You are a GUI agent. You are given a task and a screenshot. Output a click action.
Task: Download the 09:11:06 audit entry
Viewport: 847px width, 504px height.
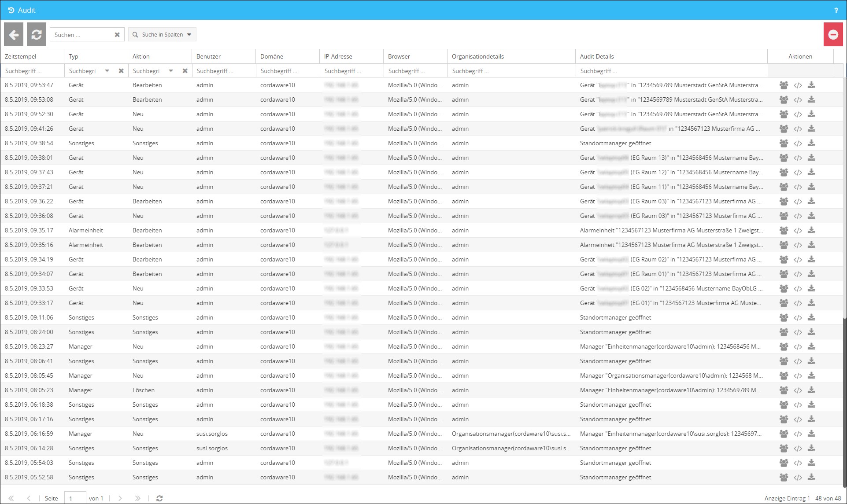[x=811, y=318]
